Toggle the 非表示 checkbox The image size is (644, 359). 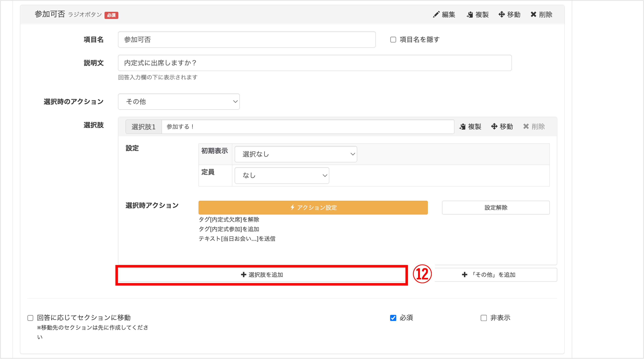[484, 318]
